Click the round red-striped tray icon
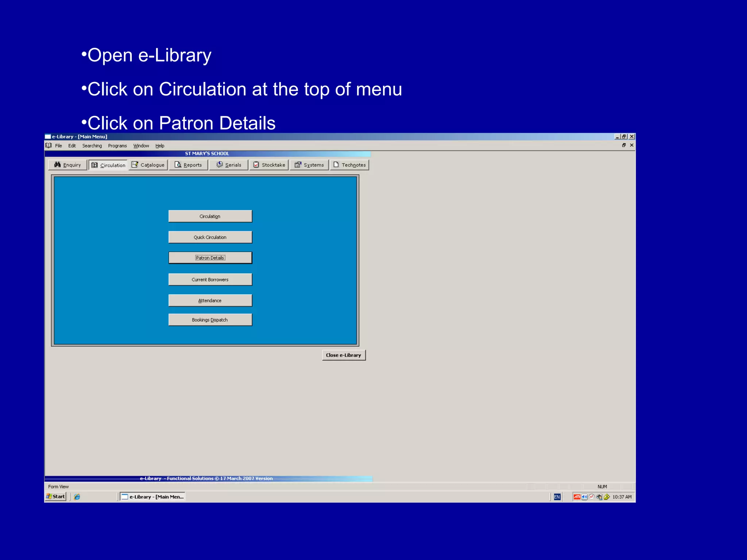 (x=592, y=497)
